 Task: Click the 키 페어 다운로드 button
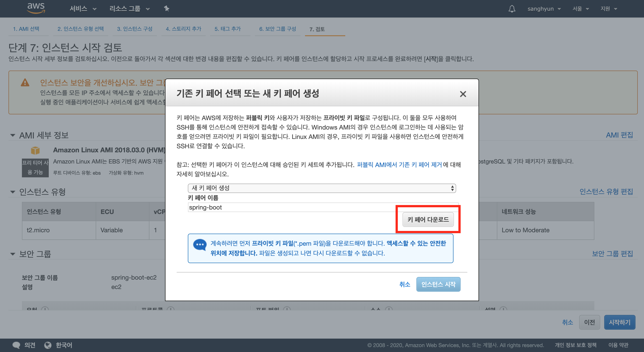pos(428,219)
